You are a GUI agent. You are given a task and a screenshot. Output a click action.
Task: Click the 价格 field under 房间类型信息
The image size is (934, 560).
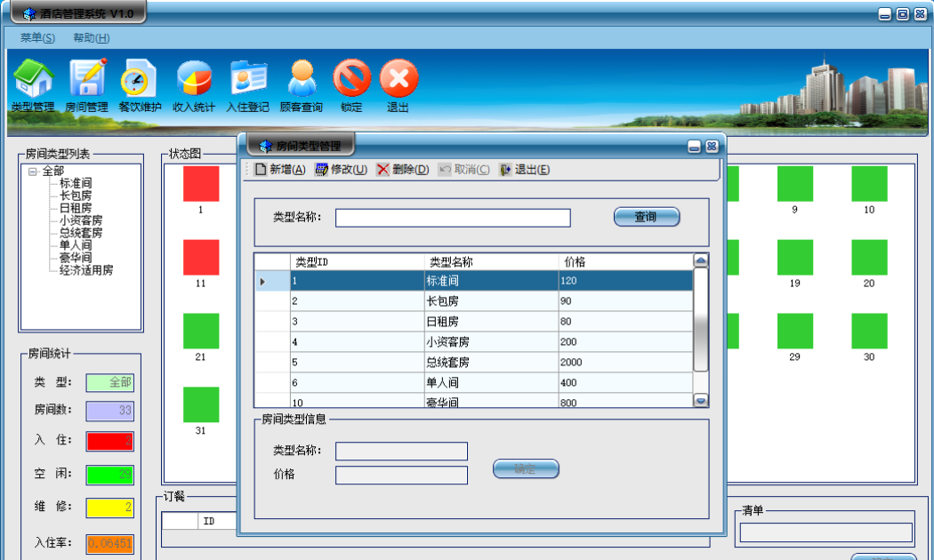pos(401,475)
